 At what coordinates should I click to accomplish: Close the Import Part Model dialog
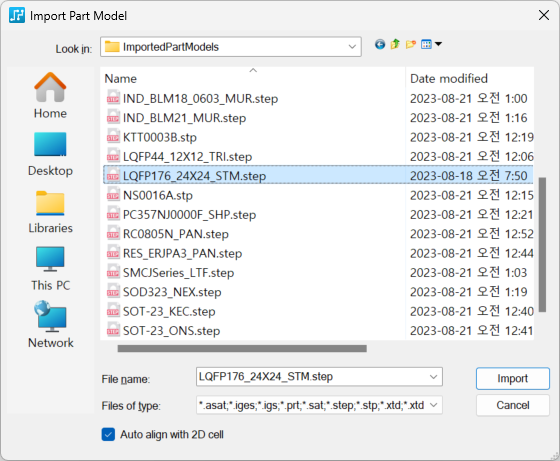coord(544,15)
